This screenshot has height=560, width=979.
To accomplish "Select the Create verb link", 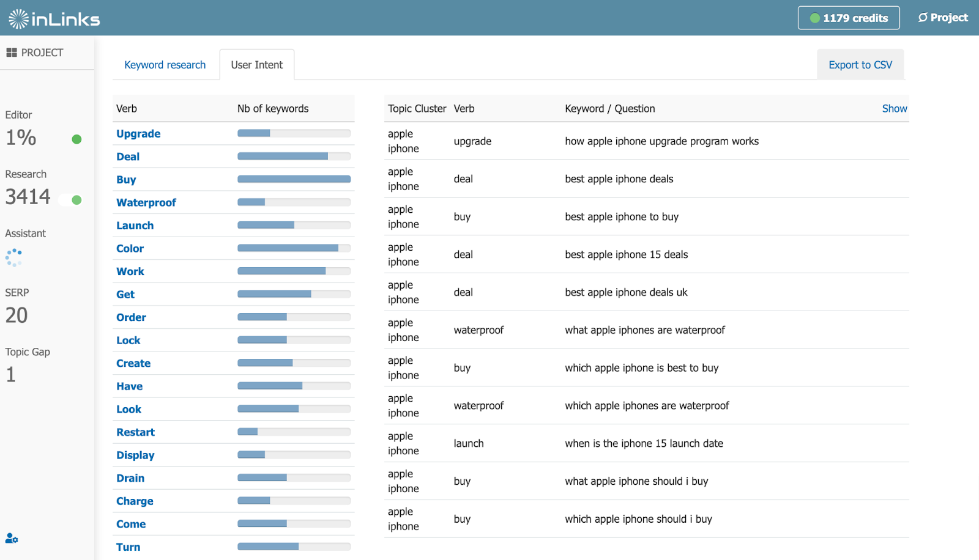I will tap(133, 363).
